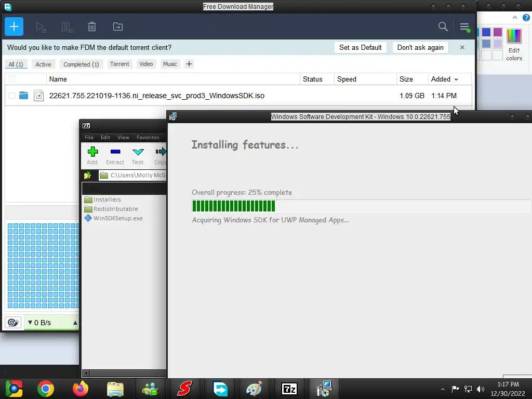Image resolution: width=532 pixels, height=399 pixels.
Task: Click the volume speaker tray icon
Action: [x=480, y=389]
